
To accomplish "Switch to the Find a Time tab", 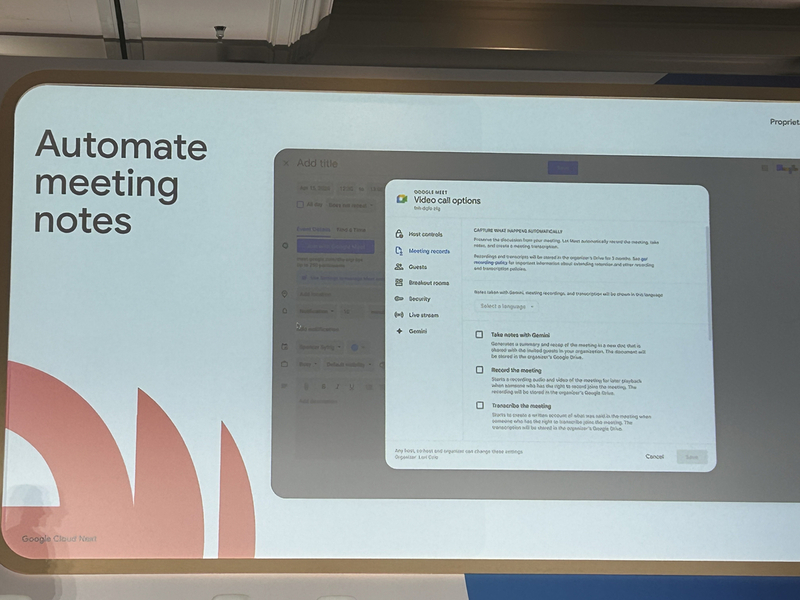I will [x=351, y=230].
